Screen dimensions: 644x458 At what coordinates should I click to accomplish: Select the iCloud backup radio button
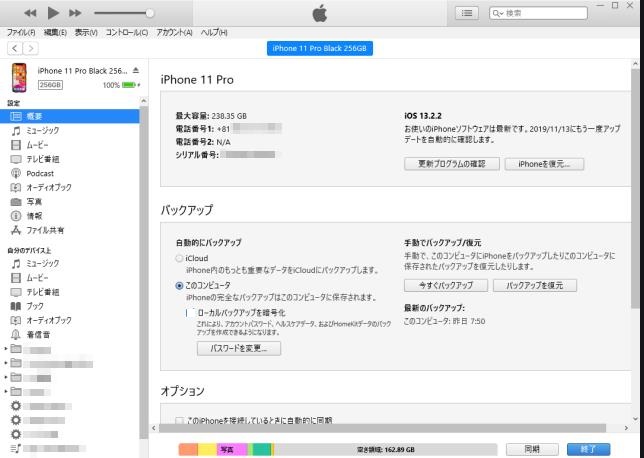(179, 258)
